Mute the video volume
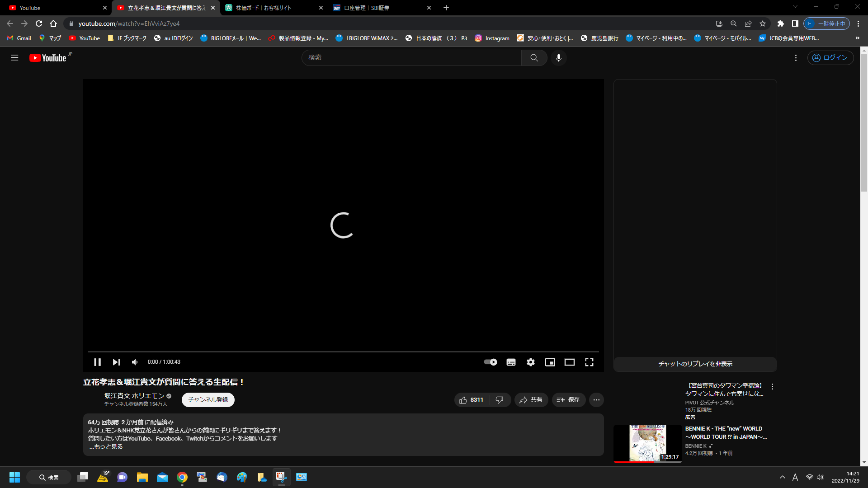This screenshot has width=868, height=488. tap(135, 362)
